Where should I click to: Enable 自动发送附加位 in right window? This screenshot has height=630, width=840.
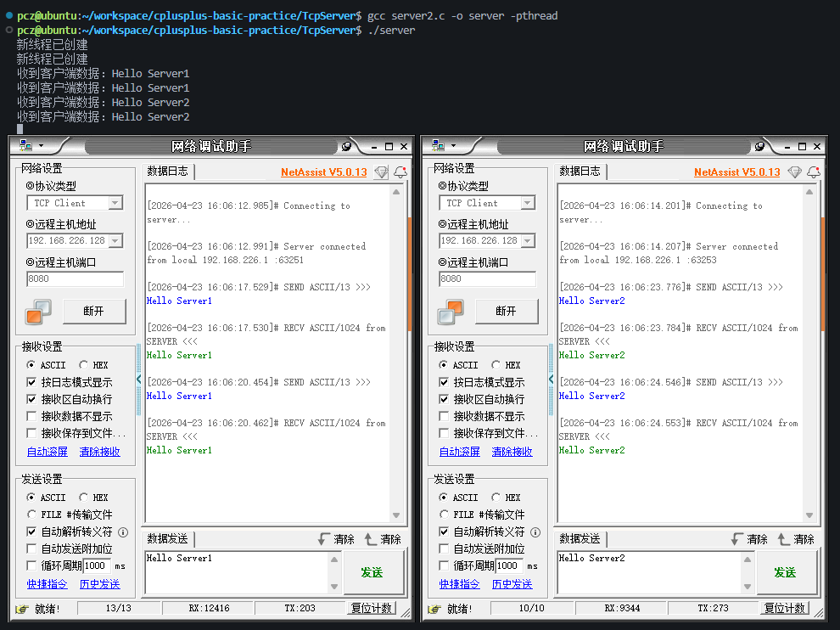tap(482, 548)
